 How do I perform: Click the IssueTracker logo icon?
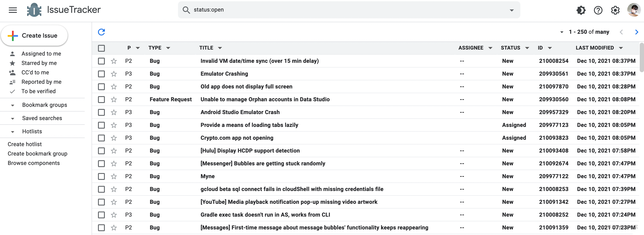click(x=34, y=10)
